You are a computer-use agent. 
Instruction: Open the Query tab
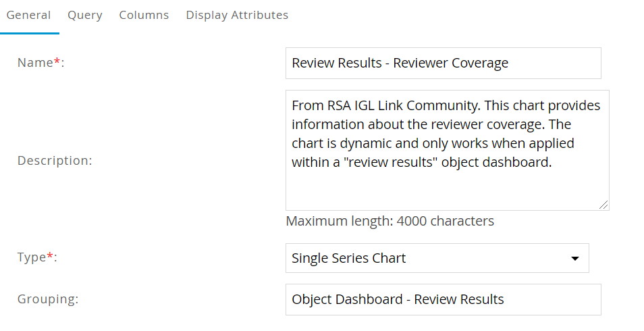pos(85,15)
